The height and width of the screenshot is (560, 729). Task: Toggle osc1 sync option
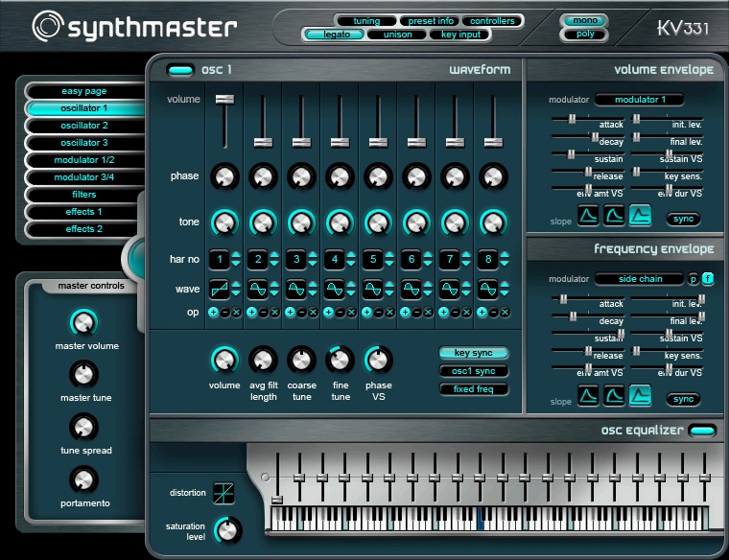(x=474, y=371)
